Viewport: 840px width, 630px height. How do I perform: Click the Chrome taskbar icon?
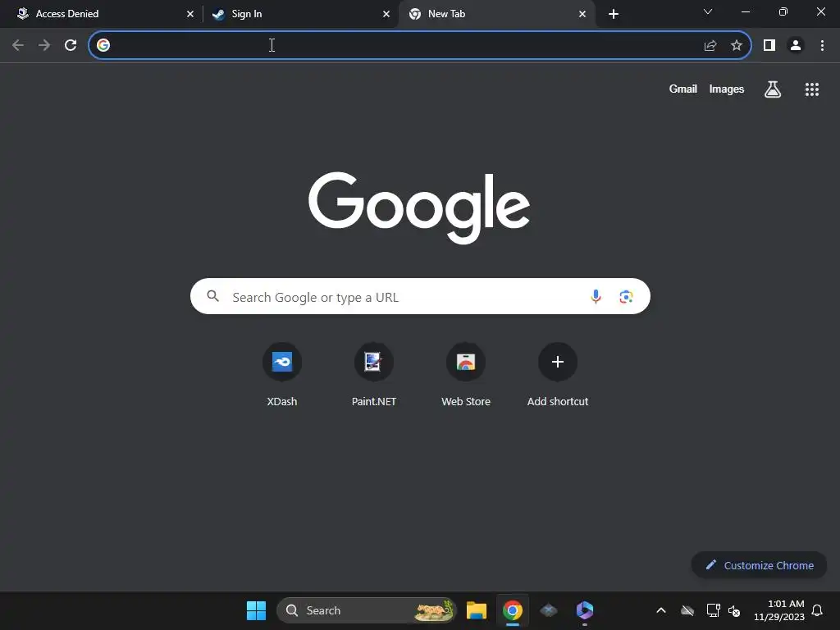(x=513, y=610)
